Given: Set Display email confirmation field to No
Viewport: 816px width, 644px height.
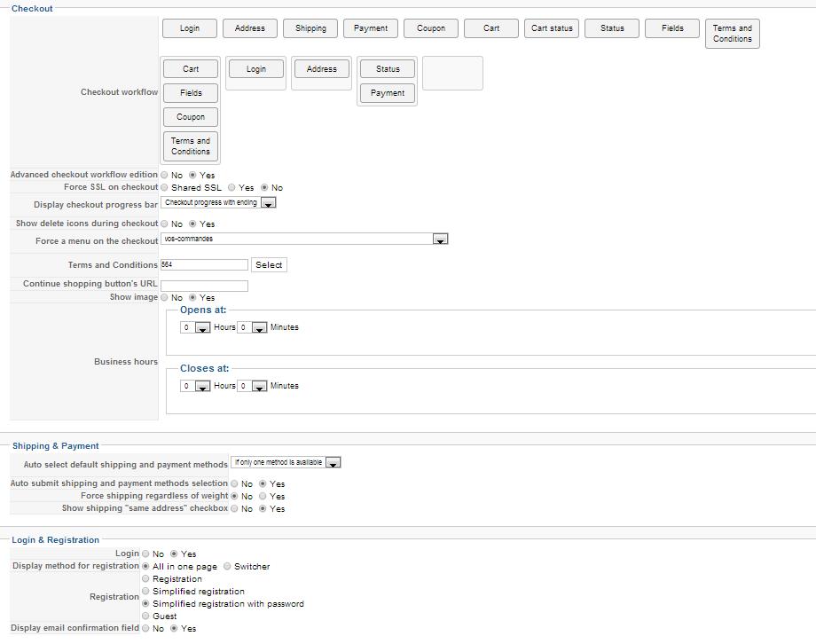Looking at the screenshot, I should pos(145,628).
